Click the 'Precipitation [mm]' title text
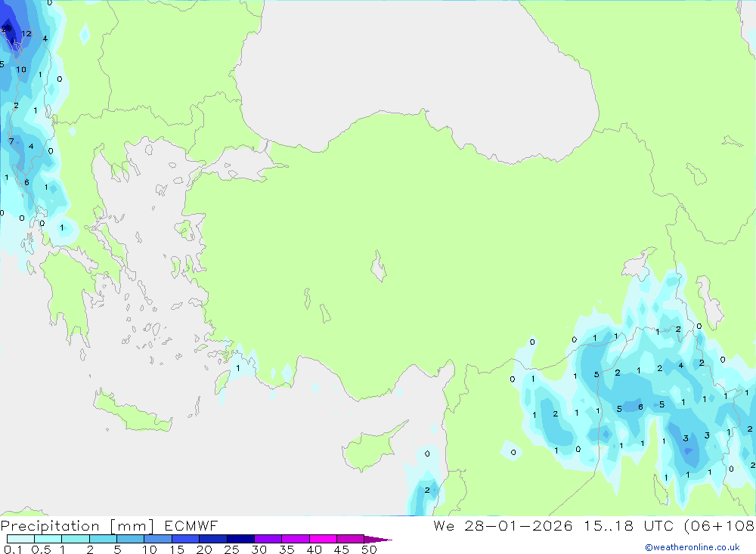This screenshot has width=756, height=554. 78,526
